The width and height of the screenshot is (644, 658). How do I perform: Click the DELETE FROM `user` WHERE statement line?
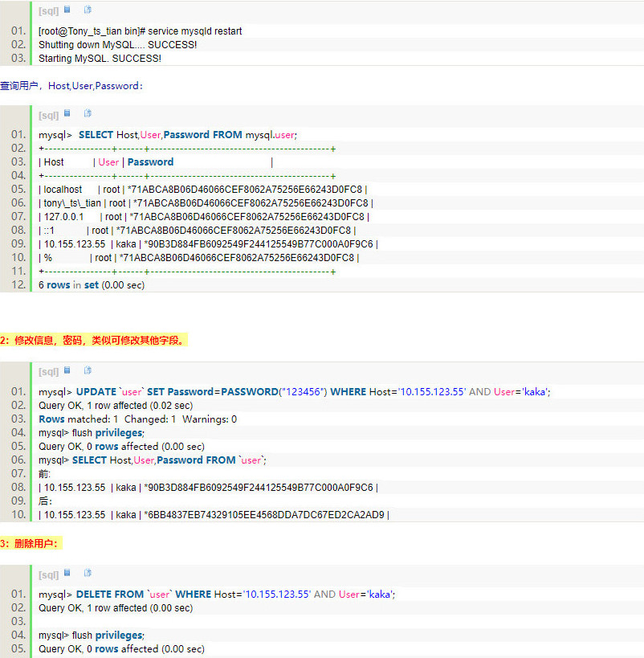tap(217, 595)
